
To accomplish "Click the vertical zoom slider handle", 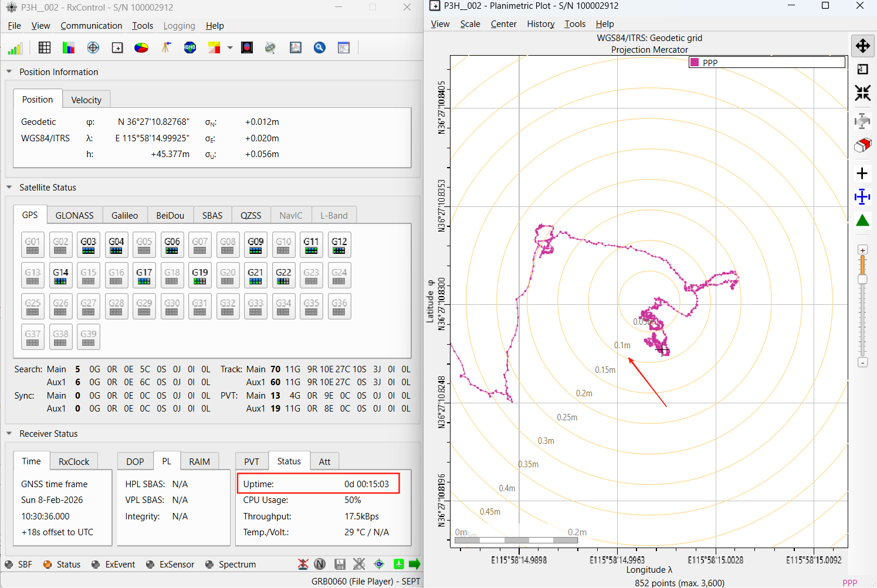I will pyautogui.click(x=862, y=279).
